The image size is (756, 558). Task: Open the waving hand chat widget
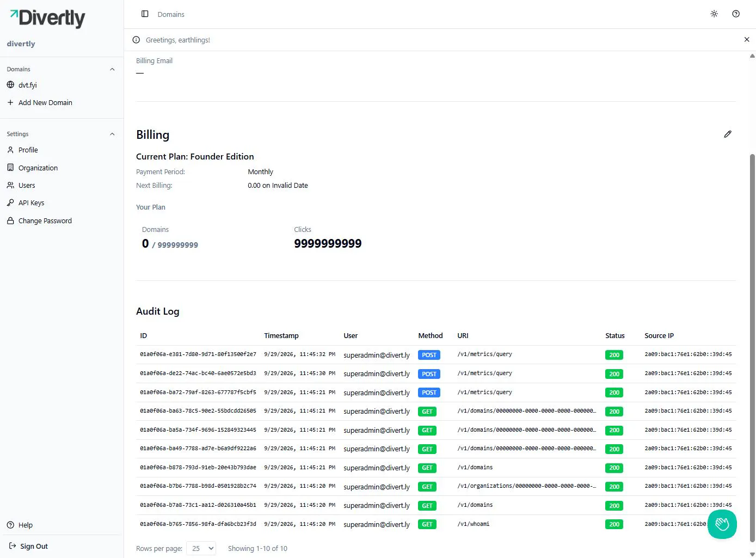click(x=722, y=524)
